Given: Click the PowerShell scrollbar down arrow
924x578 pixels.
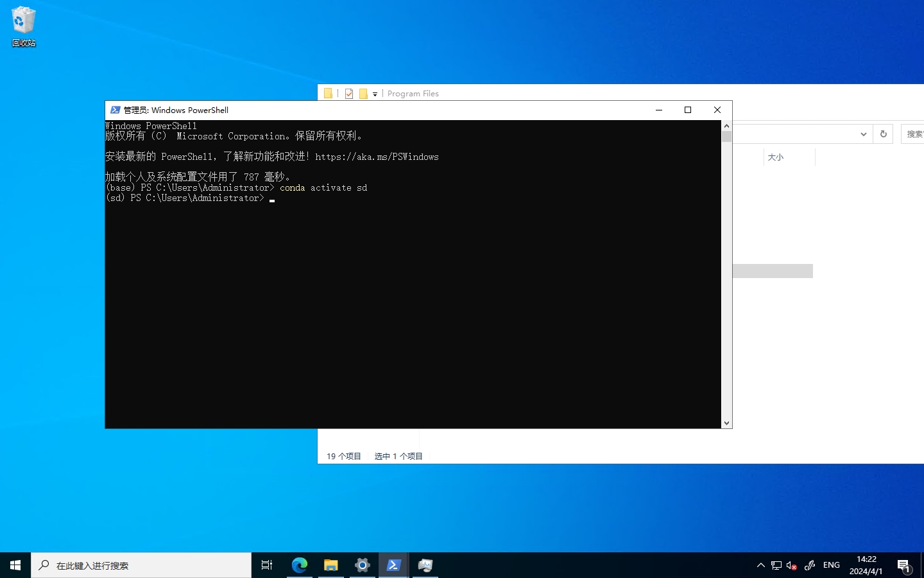Looking at the screenshot, I should pyautogui.click(x=726, y=423).
